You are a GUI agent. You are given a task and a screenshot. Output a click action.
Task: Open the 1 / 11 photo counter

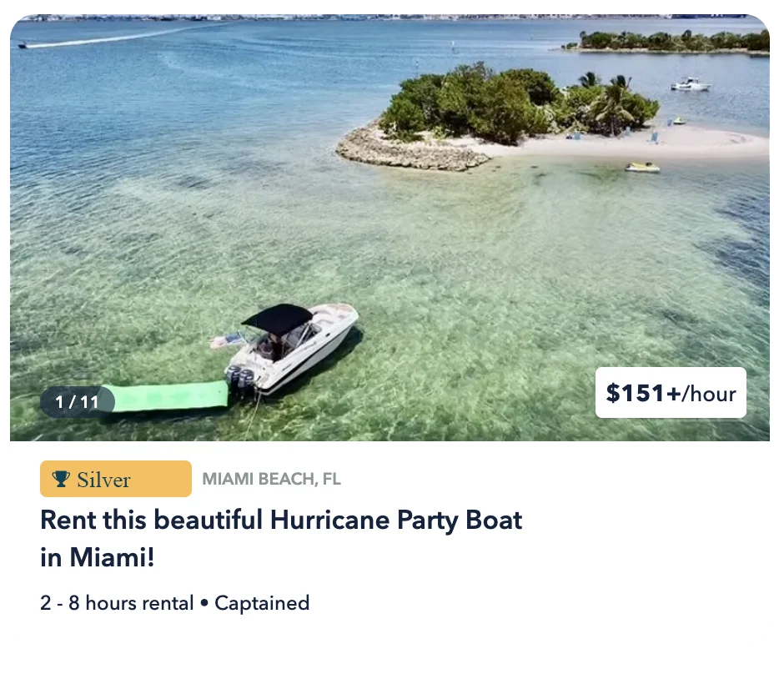(78, 402)
